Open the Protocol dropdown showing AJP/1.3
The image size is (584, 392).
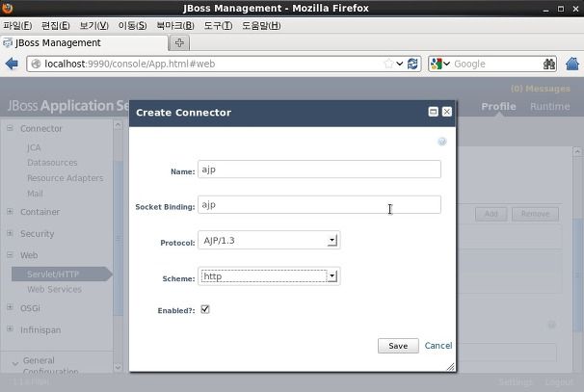tap(269, 240)
